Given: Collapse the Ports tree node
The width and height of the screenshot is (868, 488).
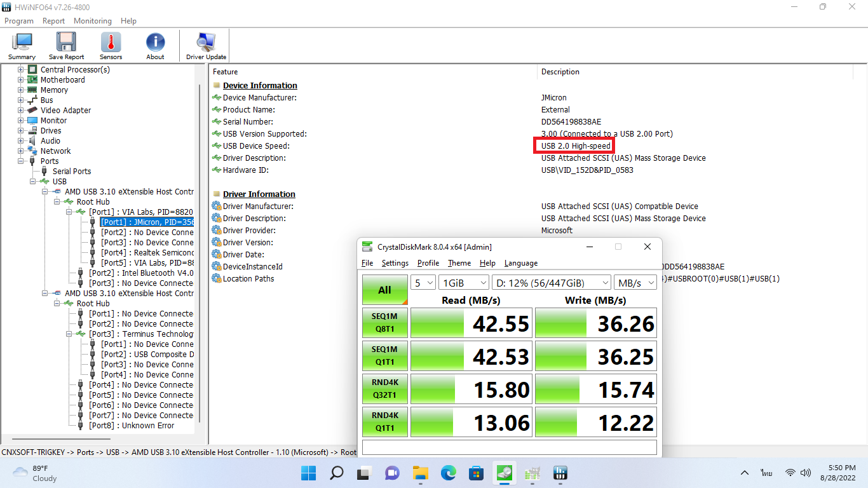Looking at the screenshot, I should (20, 161).
